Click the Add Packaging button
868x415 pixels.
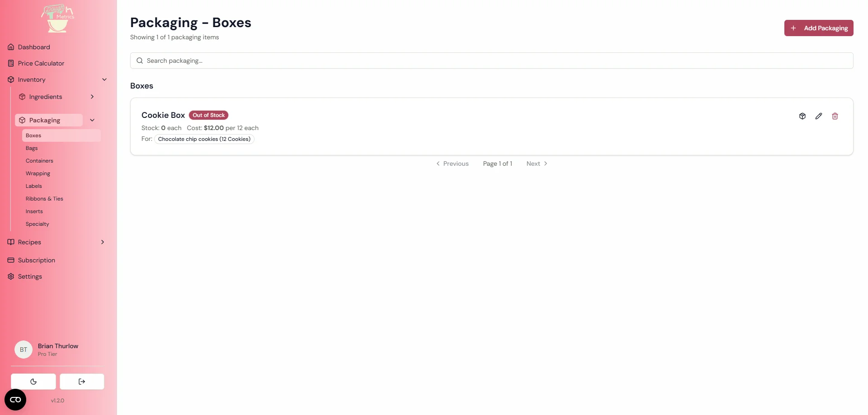click(x=819, y=28)
